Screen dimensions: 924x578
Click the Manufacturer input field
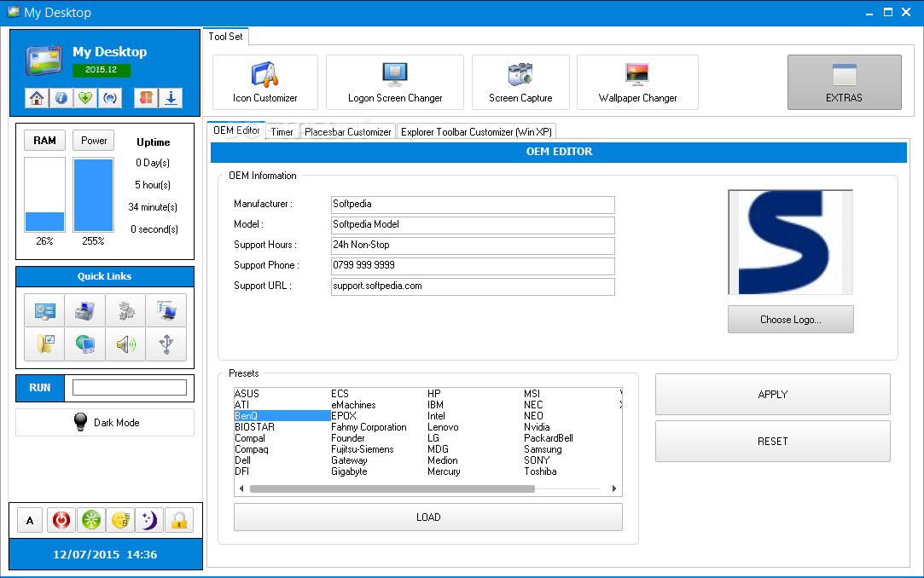[473, 205]
